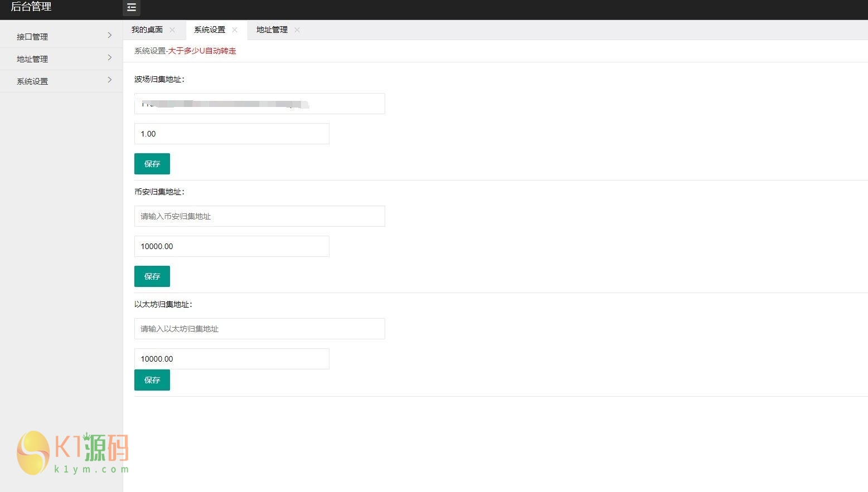
Task: Click the 以太坊归集地址 label
Action: (x=163, y=304)
